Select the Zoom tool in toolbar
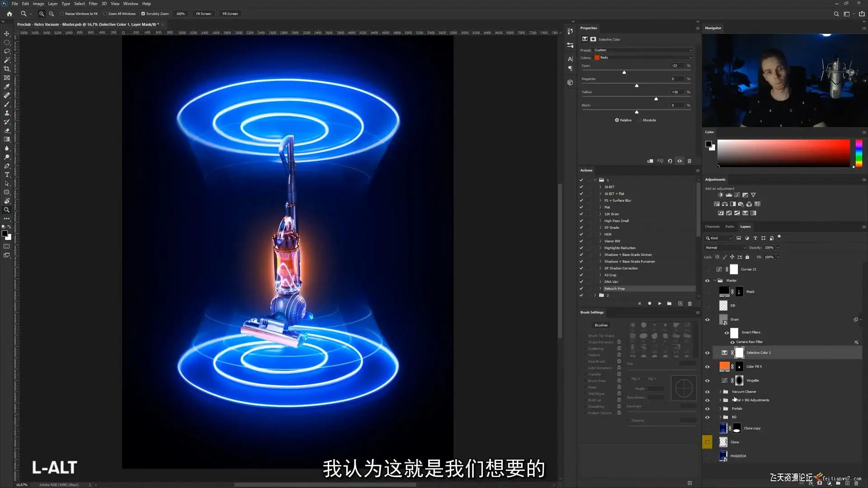This screenshot has height=488, width=868. click(7, 210)
